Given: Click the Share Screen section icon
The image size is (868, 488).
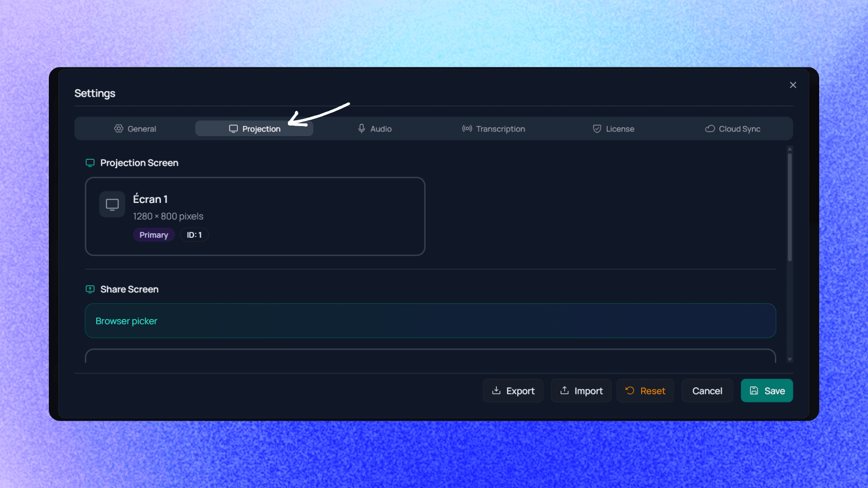Looking at the screenshot, I should [x=90, y=289].
